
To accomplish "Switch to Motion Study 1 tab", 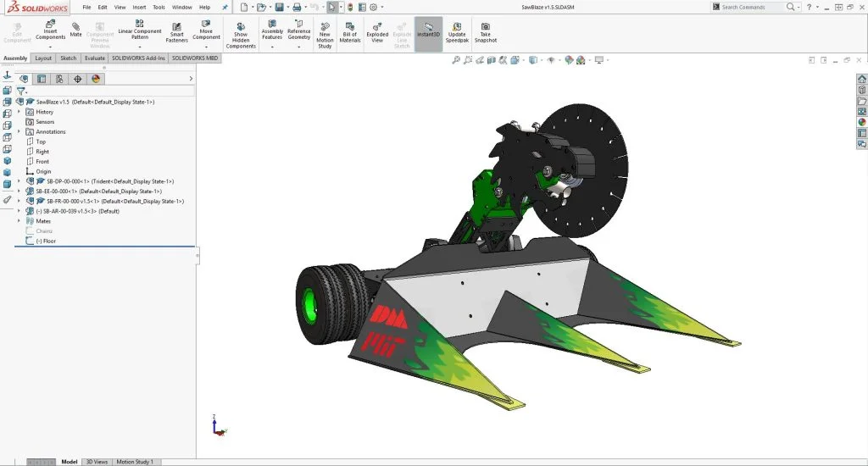I will click(x=135, y=462).
